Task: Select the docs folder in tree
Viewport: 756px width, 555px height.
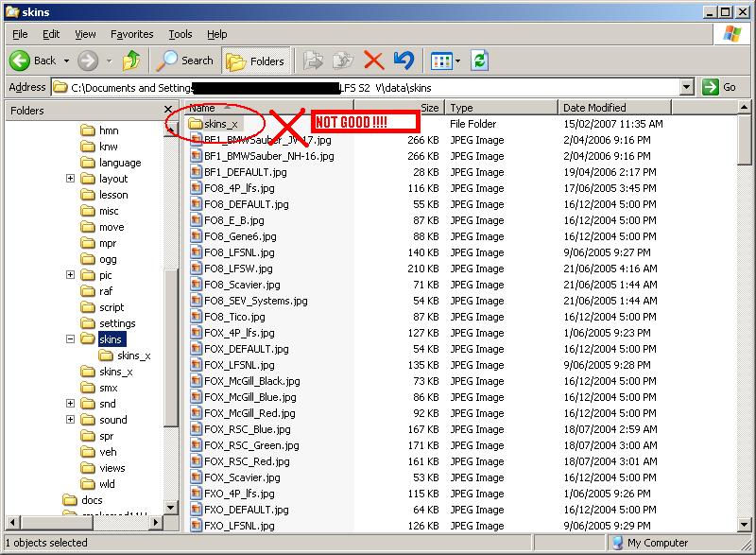Action: click(92, 500)
